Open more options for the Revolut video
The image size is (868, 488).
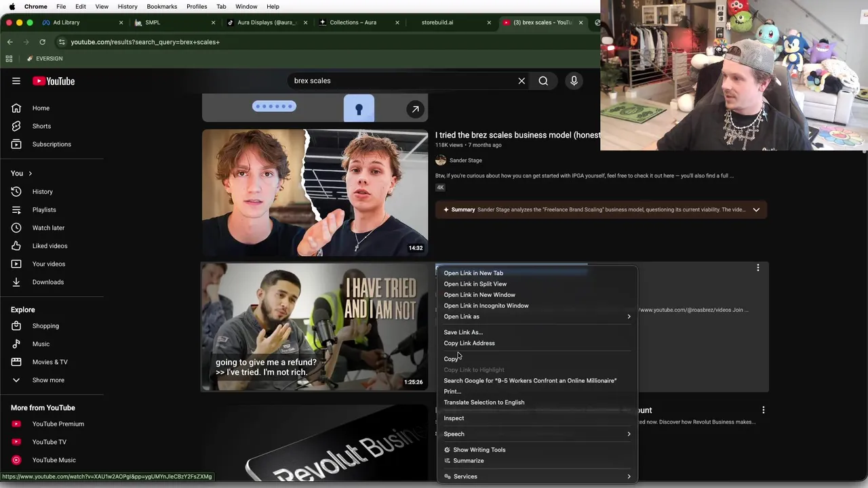click(763, 410)
